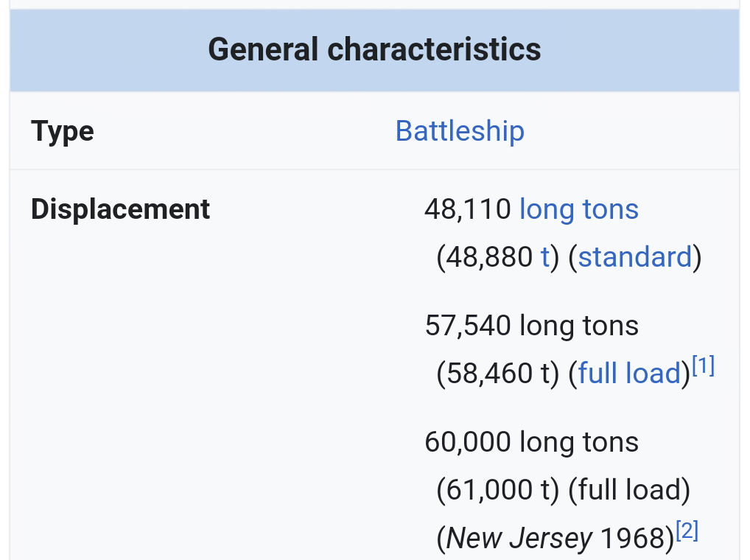Screen dimensions: 750x560
Task: Select the Displacement row label
Action: [121, 209]
